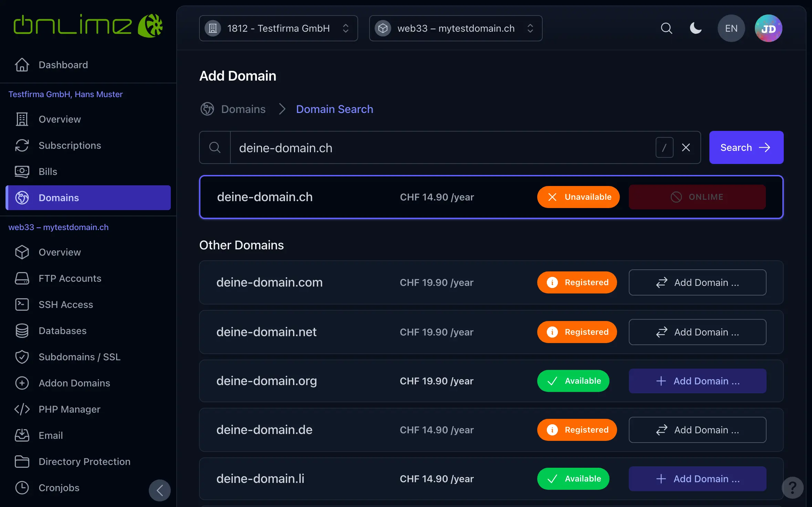Viewport: 812px width, 507px height.
Task: Click Add Domain for deine-domain.li
Action: click(x=697, y=479)
